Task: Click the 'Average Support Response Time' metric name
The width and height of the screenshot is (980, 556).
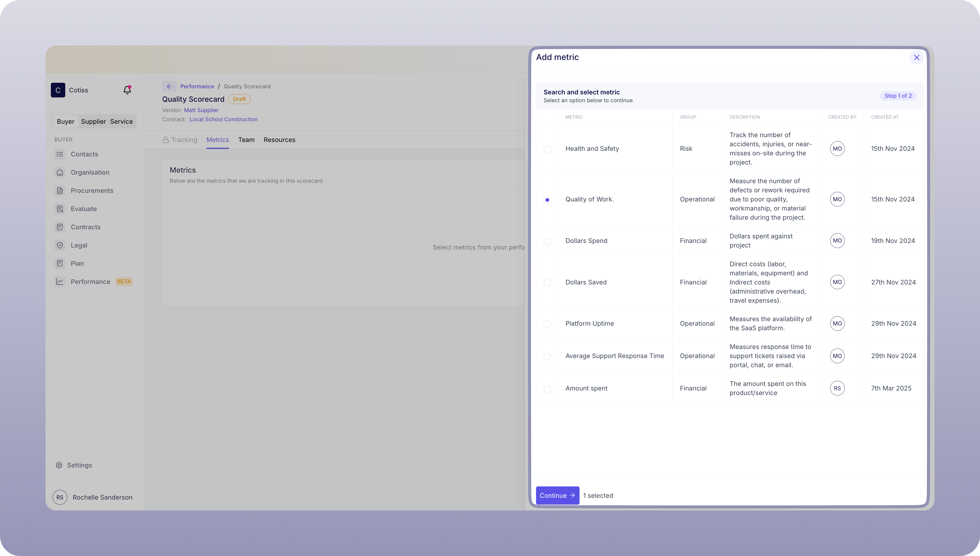Action: pyautogui.click(x=614, y=356)
